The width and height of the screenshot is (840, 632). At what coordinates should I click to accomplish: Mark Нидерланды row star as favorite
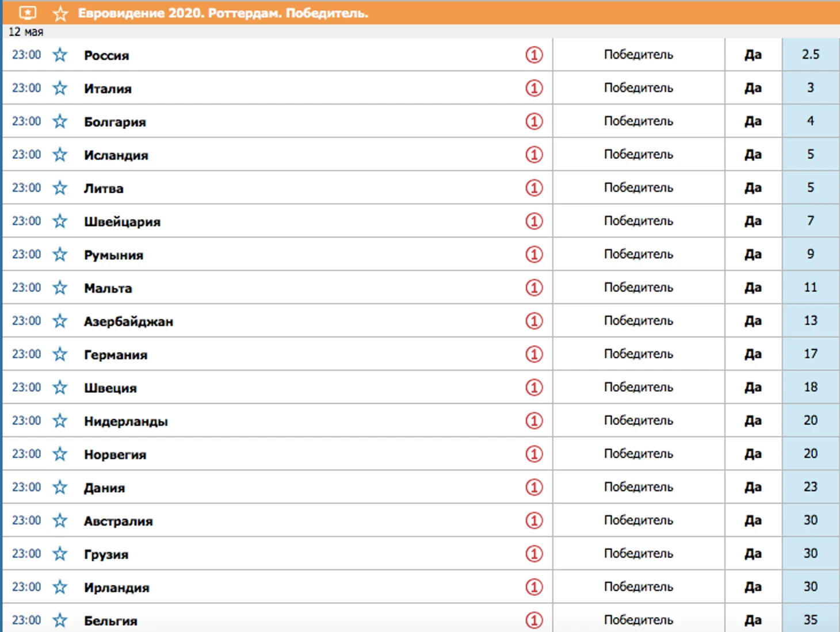(60, 421)
